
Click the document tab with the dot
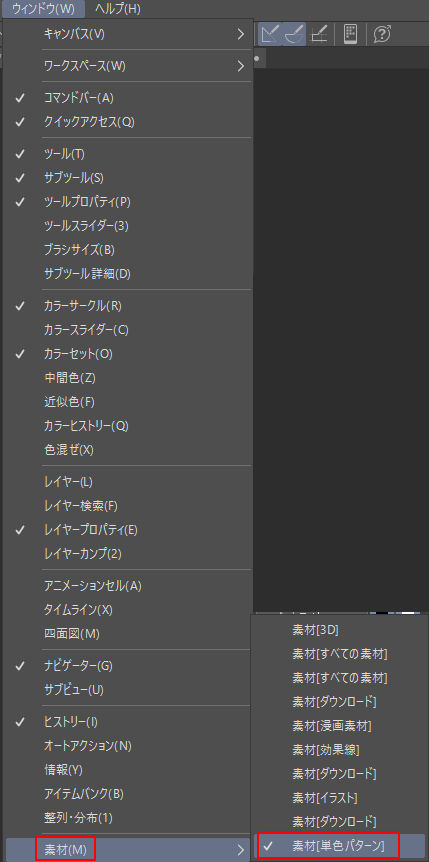pos(257,57)
